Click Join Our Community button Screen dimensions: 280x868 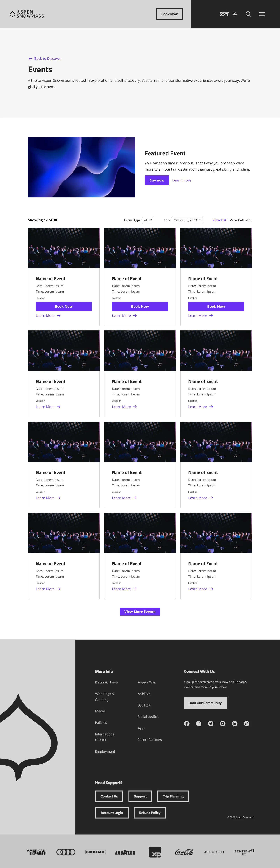(206, 703)
